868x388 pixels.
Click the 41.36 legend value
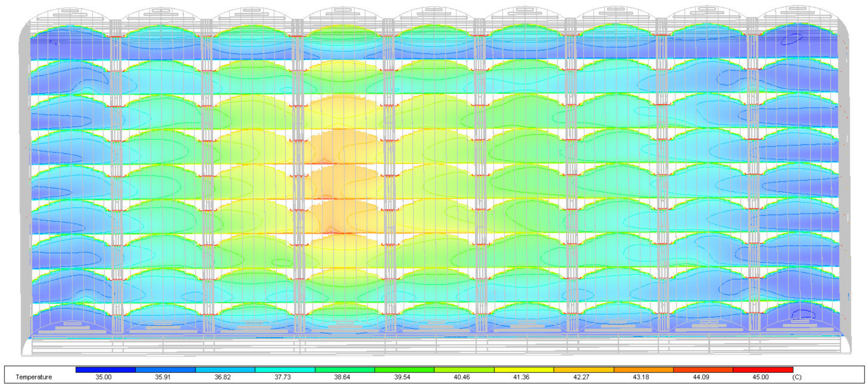(x=522, y=377)
